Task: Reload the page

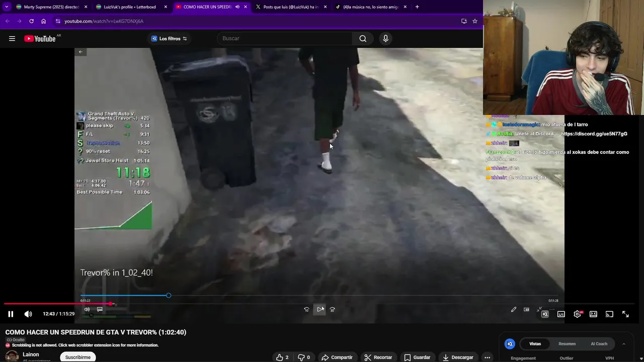Action: point(31,21)
